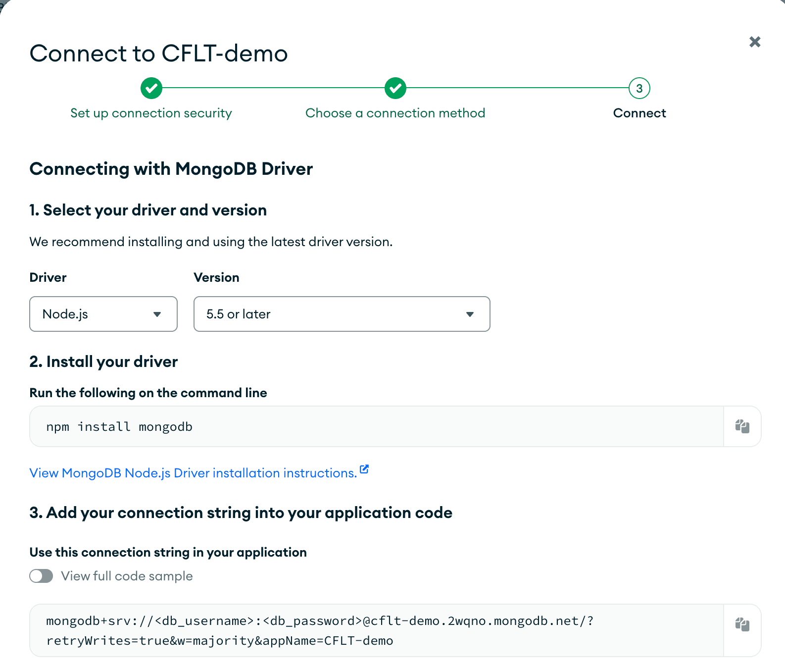Click the green checkmark above connection security
Viewport: 785px width, 672px height.
coord(151,88)
